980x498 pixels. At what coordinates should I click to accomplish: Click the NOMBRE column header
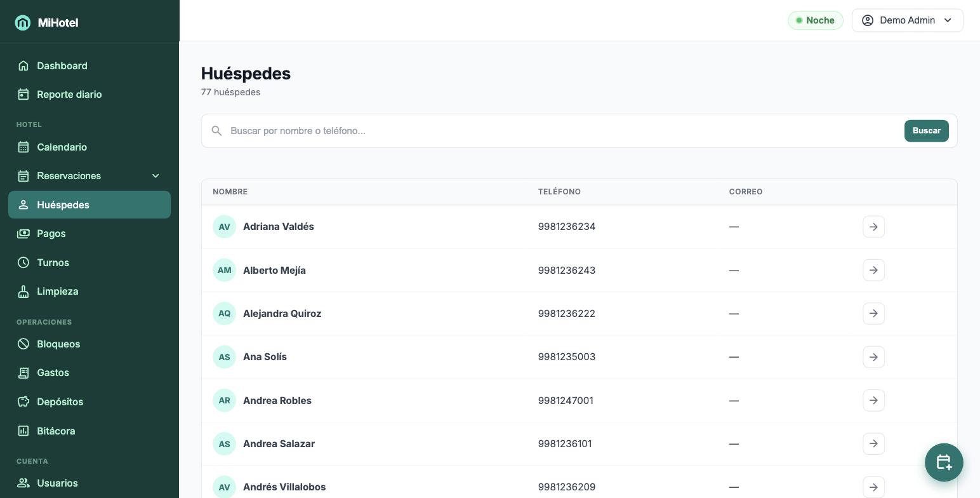point(230,192)
